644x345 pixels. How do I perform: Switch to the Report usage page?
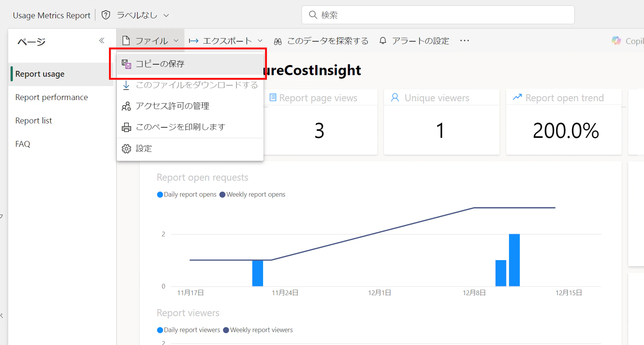point(61,74)
